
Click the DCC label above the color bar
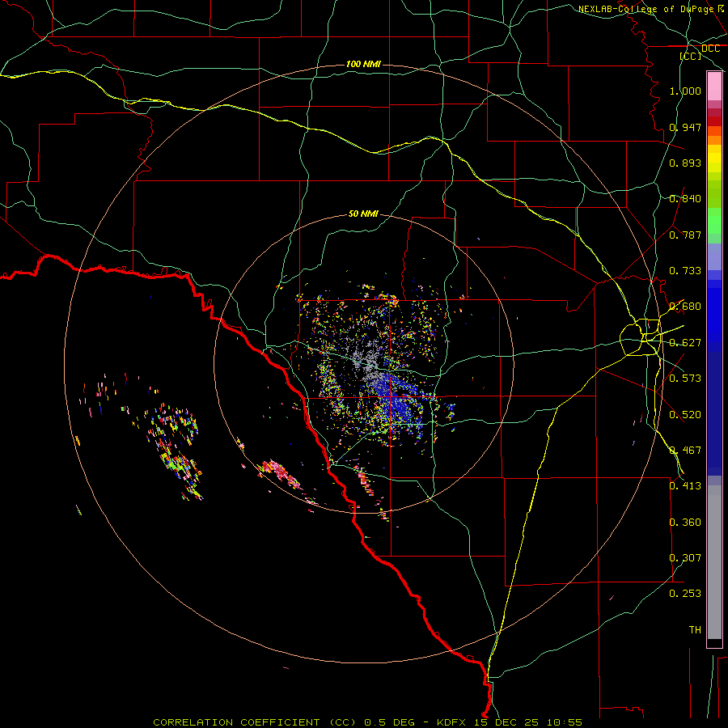tap(710, 49)
